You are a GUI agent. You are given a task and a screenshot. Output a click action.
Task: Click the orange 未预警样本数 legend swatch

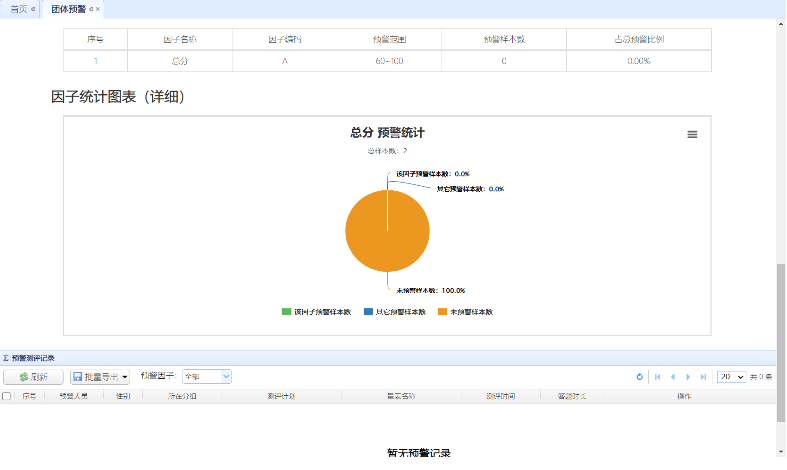pos(442,312)
